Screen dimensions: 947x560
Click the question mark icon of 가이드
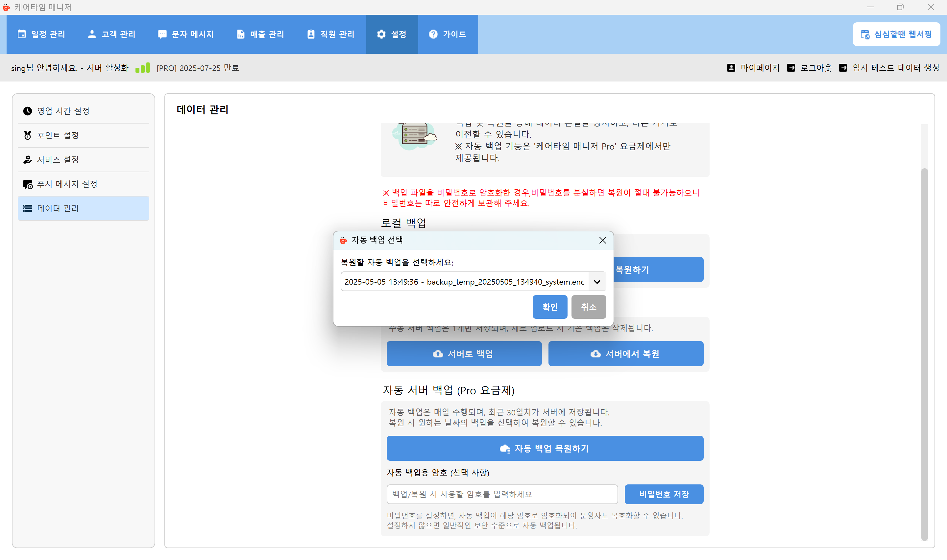433,34
